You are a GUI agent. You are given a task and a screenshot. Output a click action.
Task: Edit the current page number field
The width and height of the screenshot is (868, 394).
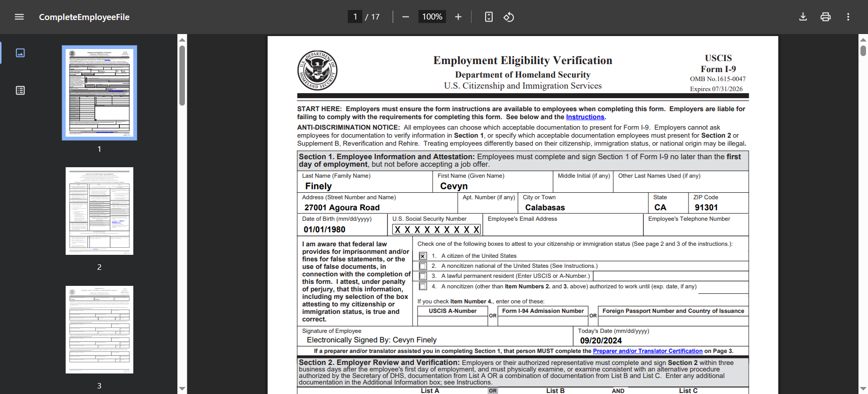point(355,17)
